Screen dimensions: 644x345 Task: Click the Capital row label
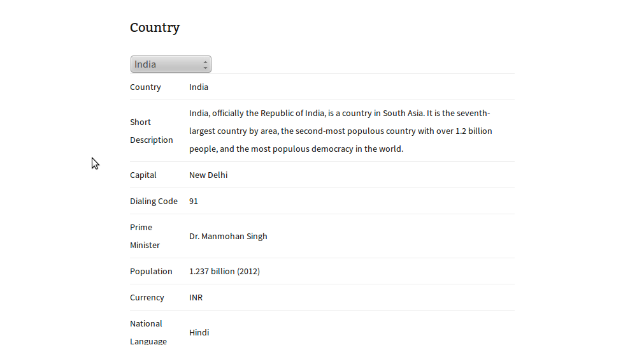point(143,175)
